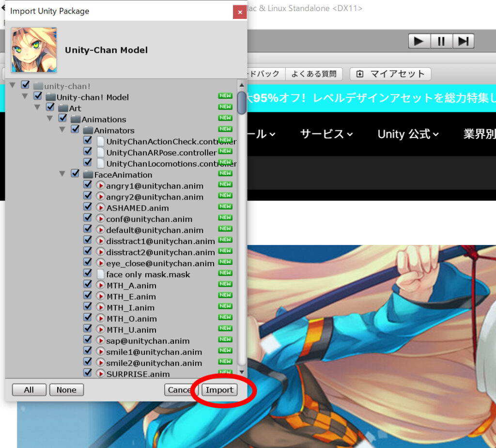Click the download icon in マイアセット button
The width and height of the screenshot is (496, 448).
[360, 74]
